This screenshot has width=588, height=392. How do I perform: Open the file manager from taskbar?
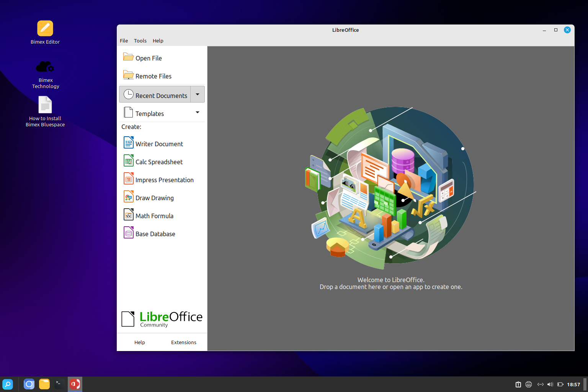tap(44, 384)
